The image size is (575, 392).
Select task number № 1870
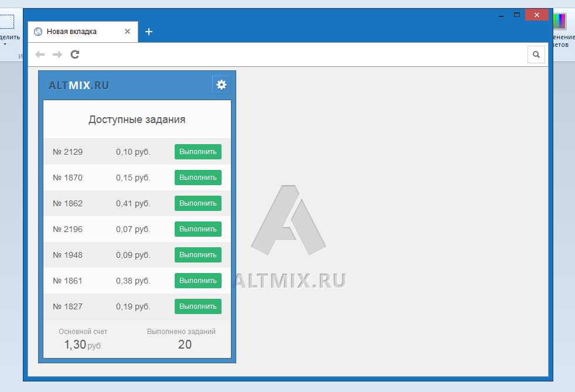point(68,178)
